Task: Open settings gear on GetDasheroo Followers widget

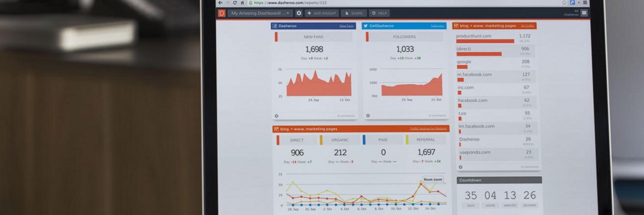Action: point(368,116)
